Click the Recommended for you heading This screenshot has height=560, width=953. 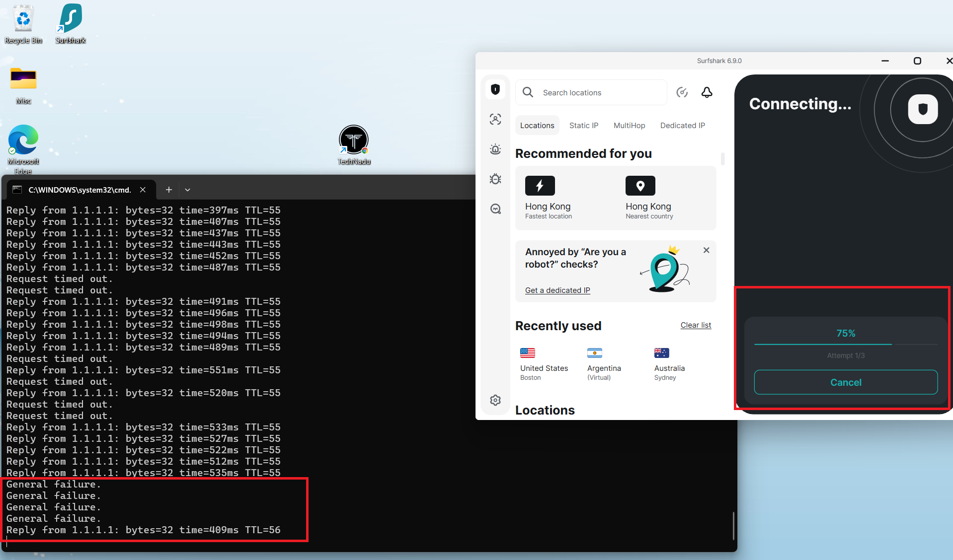(583, 153)
